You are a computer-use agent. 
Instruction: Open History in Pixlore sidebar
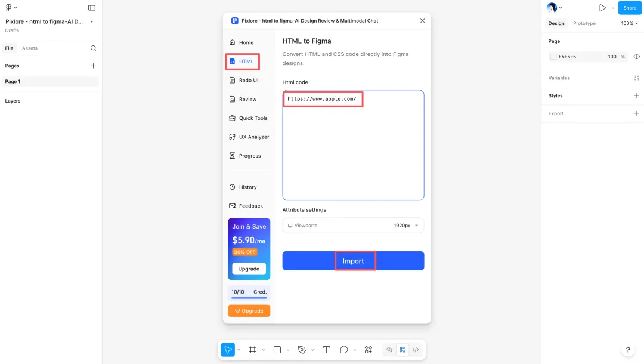point(243,187)
